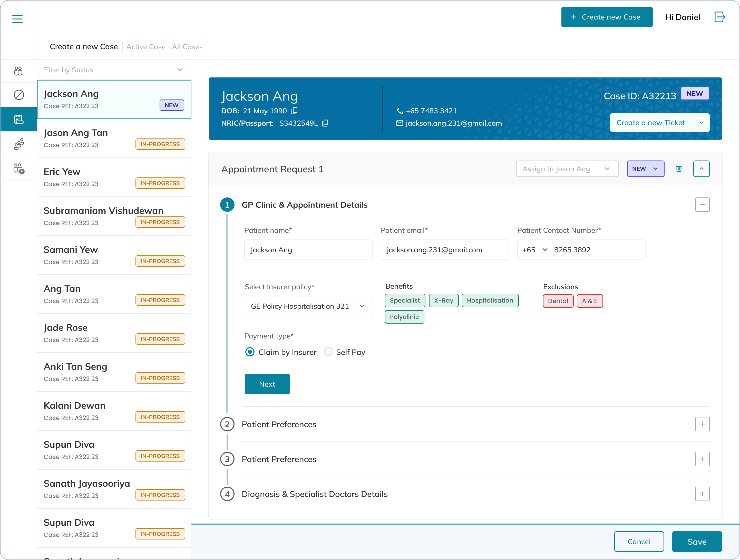This screenshot has height=560, width=740.
Task: Delete Appointment Request 1 with the trash icon
Action: point(679,169)
